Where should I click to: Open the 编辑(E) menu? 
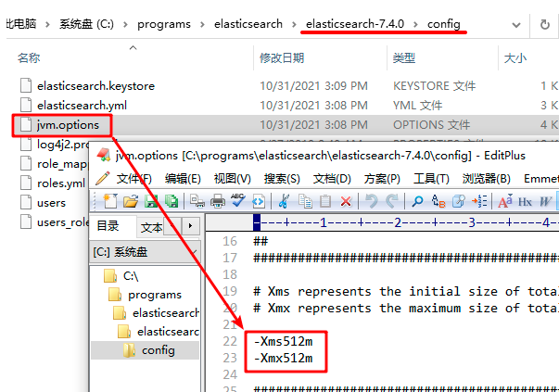tap(183, 179)
